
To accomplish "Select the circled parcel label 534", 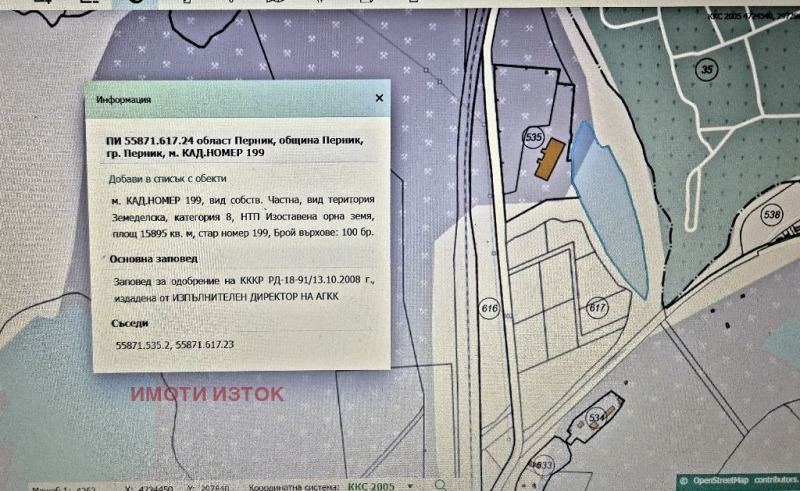I will [x=597, y=417].
